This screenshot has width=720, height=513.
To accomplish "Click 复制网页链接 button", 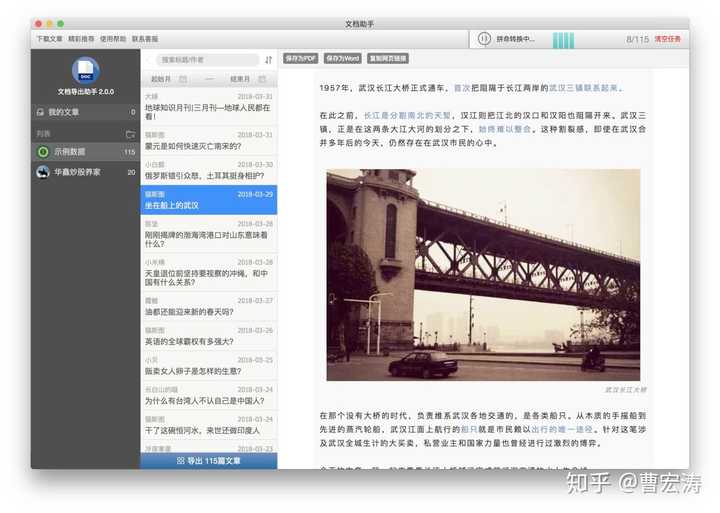I will pyautogui.click(x=388, y=58).
